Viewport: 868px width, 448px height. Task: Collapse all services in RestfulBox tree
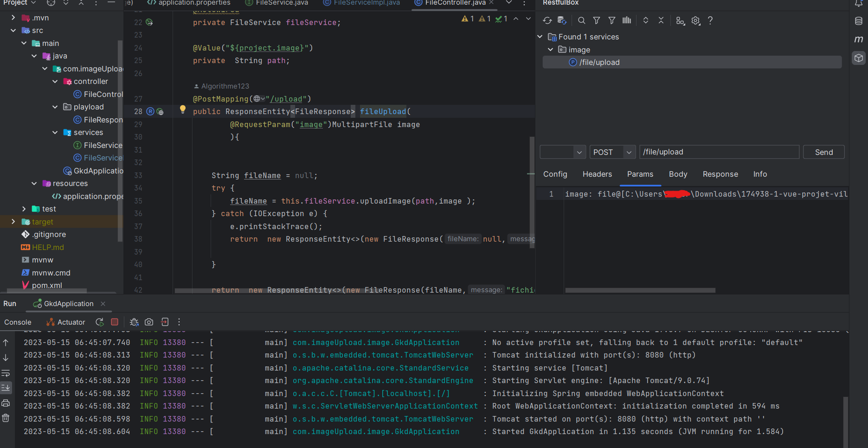point(661,20)
